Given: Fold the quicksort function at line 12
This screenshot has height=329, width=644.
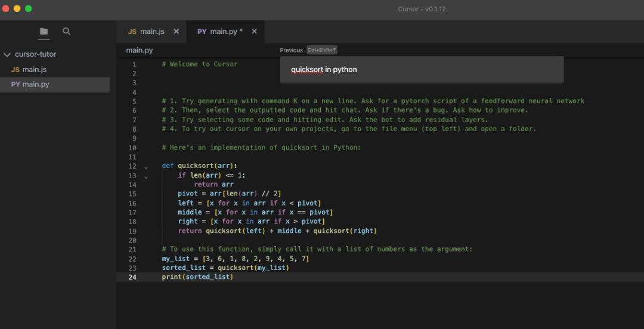Looking at the screenshot, I should pos(146,168).
